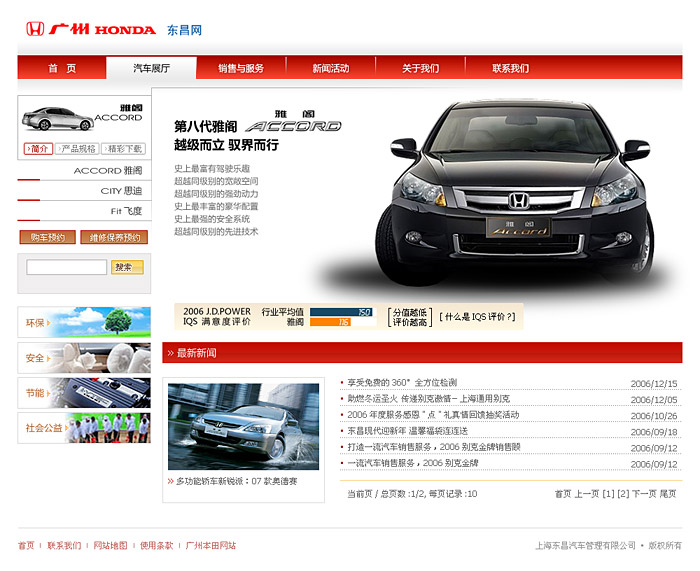Viewport: 700px width, 571px height.
Task: Choose Fit 飞度 in sidebar list
Action: (x=126, y=211)
